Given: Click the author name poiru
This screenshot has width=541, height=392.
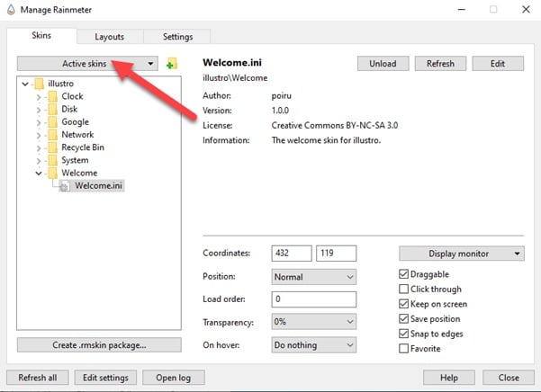Looking at the screenshot, I should [x=281, y=96].
